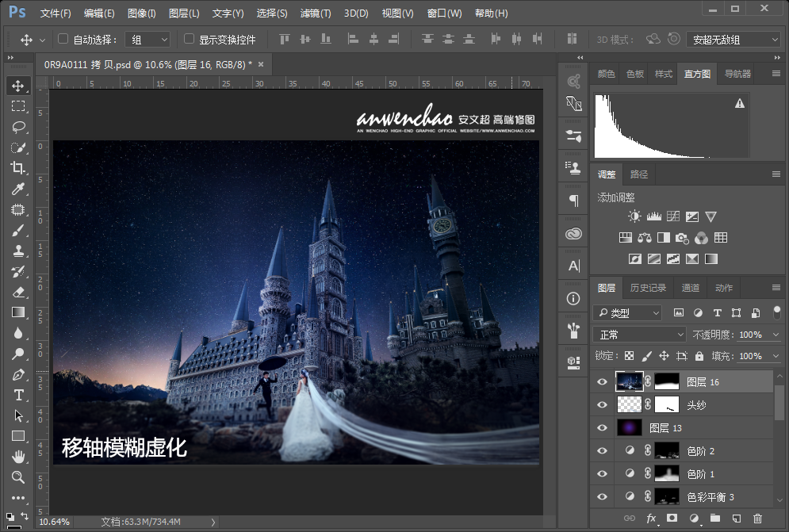
Task: Select the Move tool in toolbox
Action: pyautogui.click(x=18, y=86)
